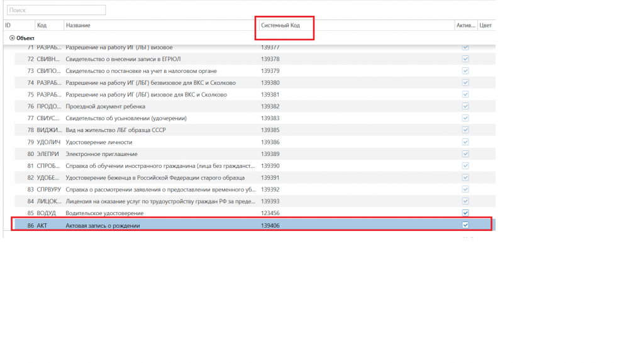Select row Электронное приглашение
The height and width of the screenshot is (363, 644).
click(x=255, y=154)
